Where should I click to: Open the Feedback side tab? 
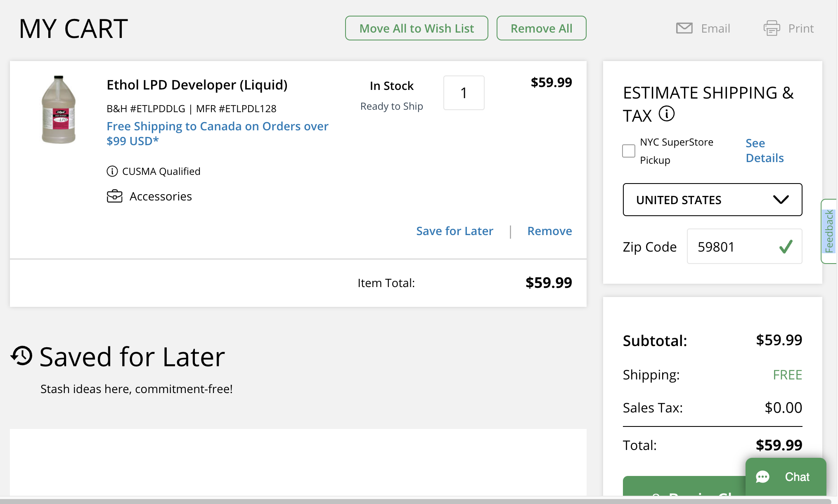[x=829, y=231]
